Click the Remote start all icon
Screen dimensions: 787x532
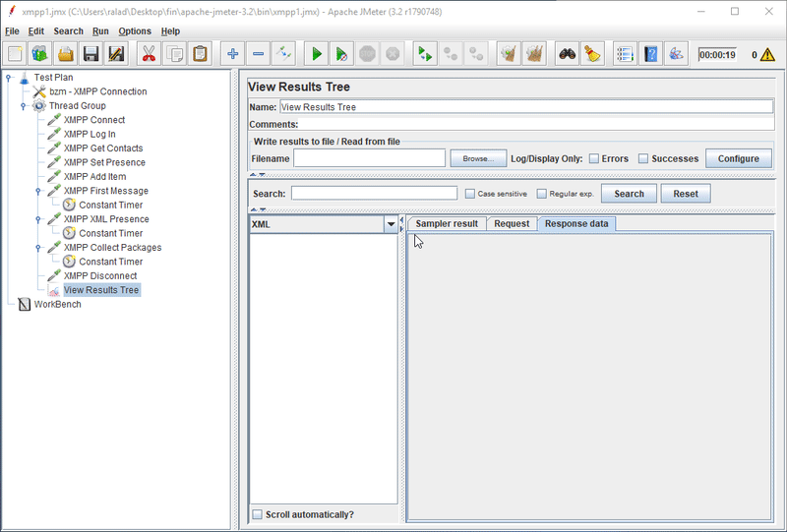425,54
